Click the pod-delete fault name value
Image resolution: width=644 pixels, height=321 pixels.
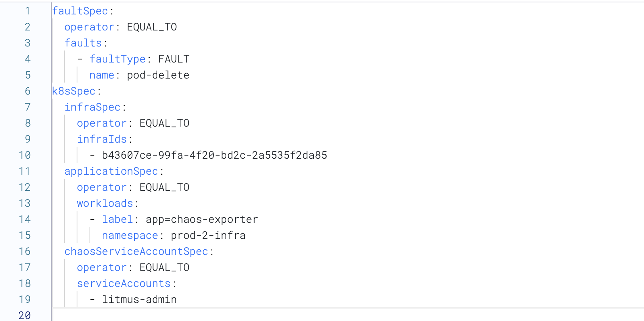pos(158,75)
